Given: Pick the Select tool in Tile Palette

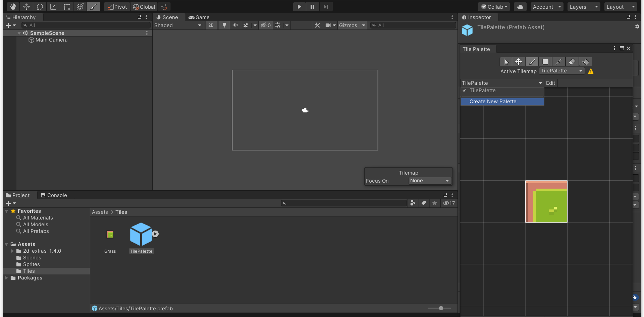Looking at the screenshot, I should pos(506,62).
